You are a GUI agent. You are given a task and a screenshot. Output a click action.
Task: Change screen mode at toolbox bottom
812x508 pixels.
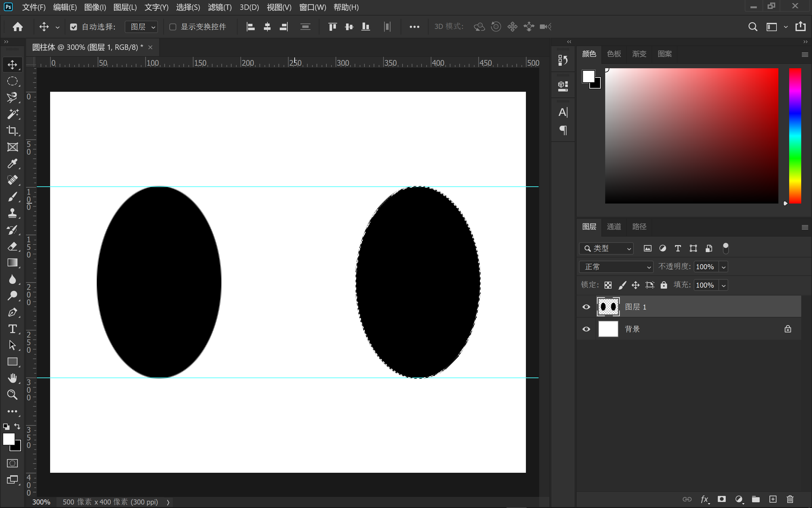point(12,480)
